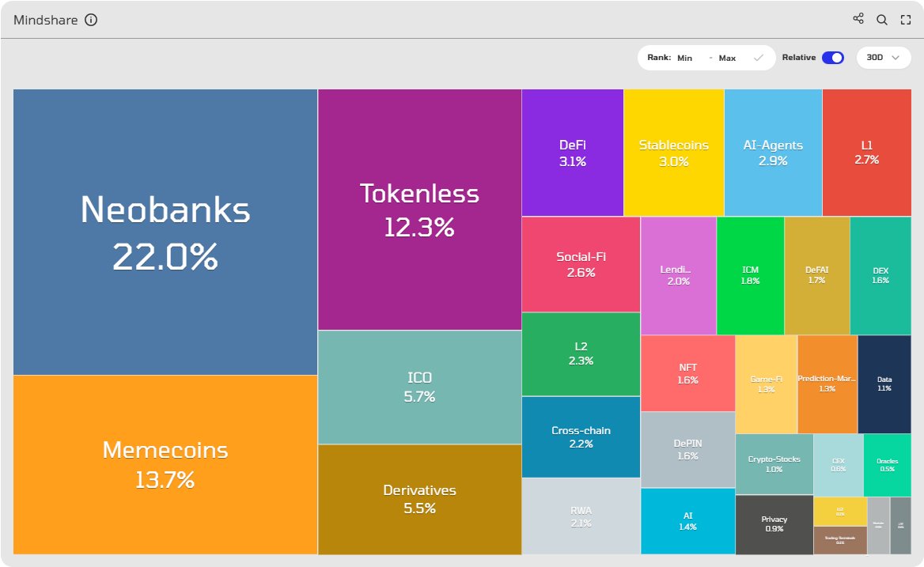
Task: Select the Tokenless 12.3% tile
Action: tap(419, 210)
